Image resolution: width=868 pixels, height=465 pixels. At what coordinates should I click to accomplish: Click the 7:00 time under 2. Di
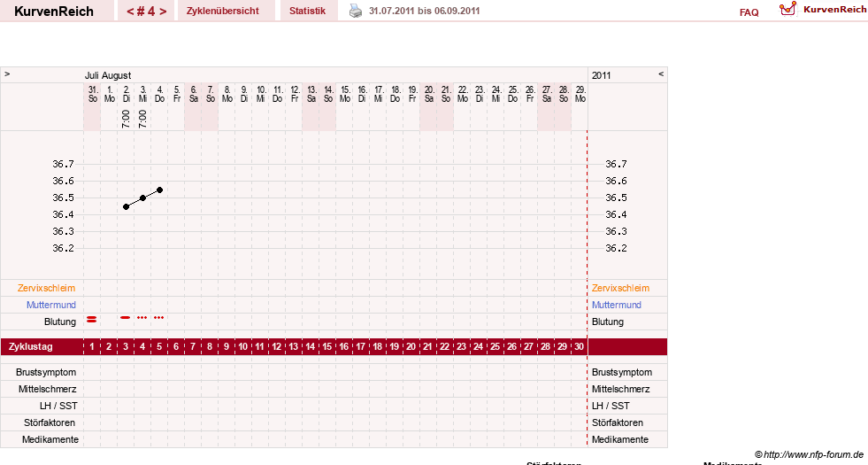[x=126, y=120]
